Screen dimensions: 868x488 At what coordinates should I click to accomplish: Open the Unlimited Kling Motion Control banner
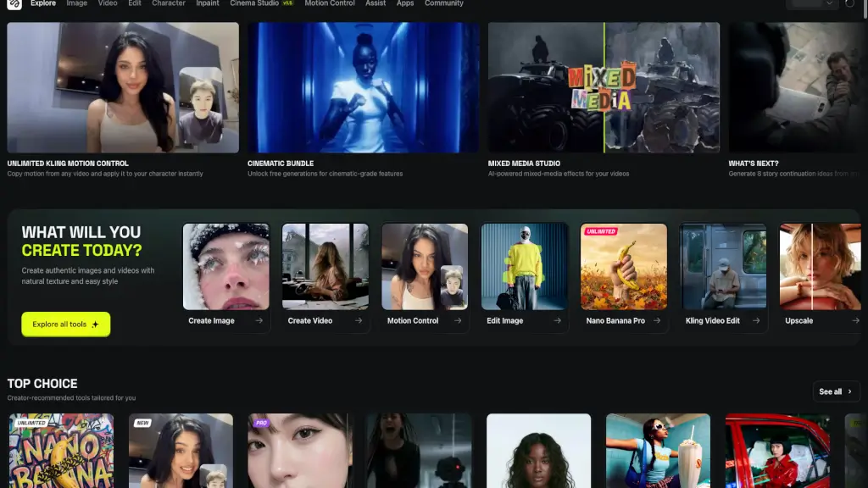tap(123, 87)
